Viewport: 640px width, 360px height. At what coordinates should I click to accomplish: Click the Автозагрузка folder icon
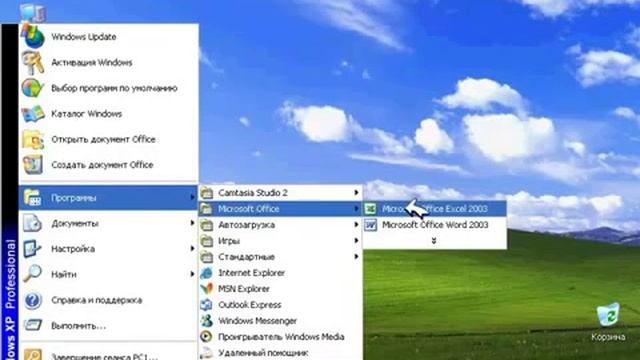pos(207,225)
